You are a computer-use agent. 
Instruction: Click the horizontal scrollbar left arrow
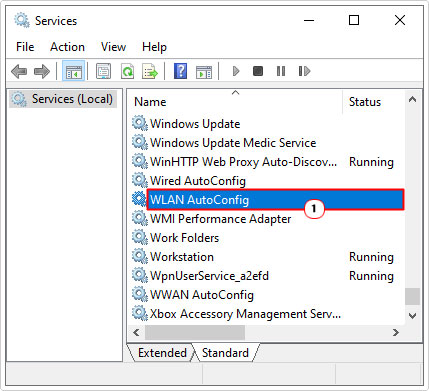pyautogui.click(x=136, y=332)
